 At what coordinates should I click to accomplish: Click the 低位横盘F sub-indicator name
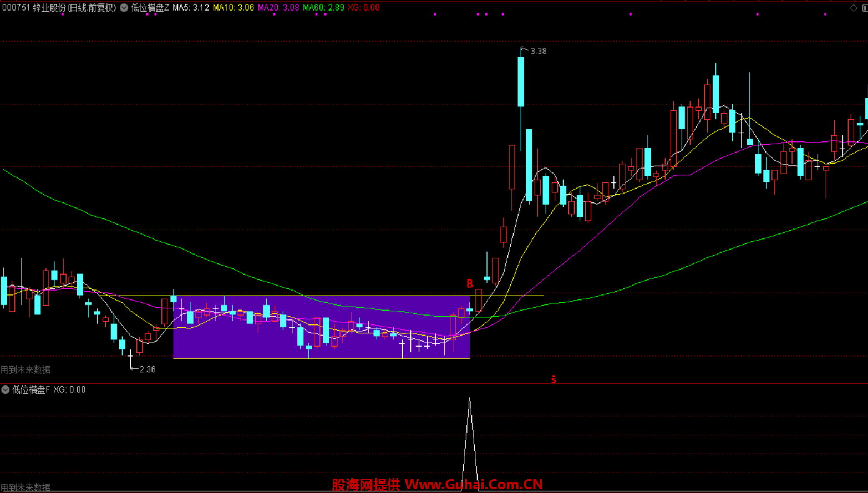[31, 390]
